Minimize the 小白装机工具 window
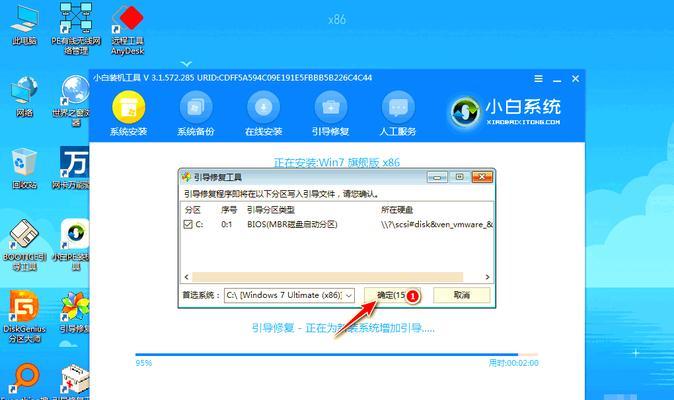The height and width of the screenshot is (400, 674). [x=557, y=80]
